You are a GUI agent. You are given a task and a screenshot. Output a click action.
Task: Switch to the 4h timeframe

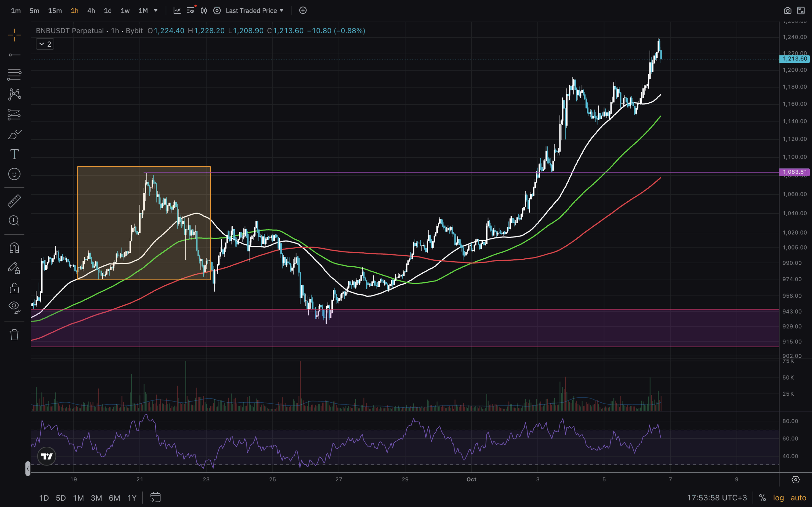pyautogui.click(x=91, y=11)
